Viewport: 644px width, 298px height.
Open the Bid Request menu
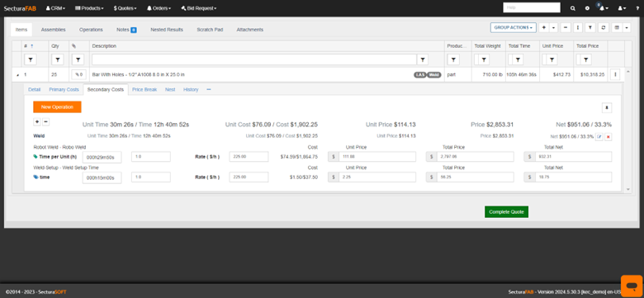tap(199, 8)
